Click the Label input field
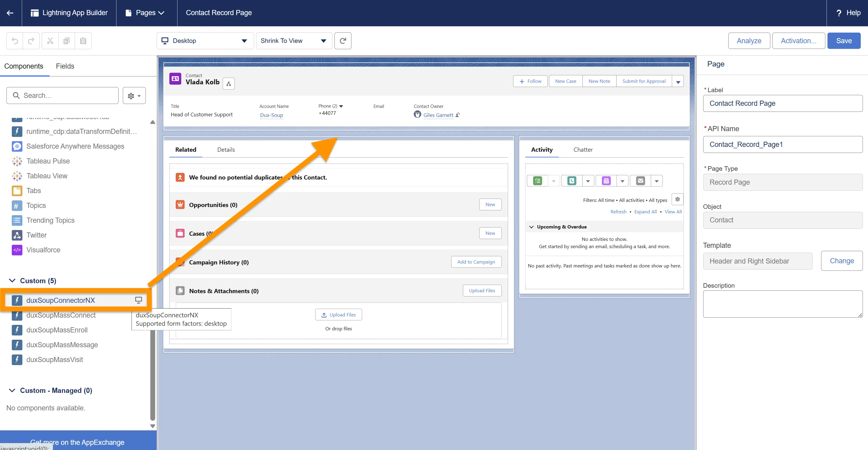This screenshot has height=450, width=868. click(x=782, y=103)
